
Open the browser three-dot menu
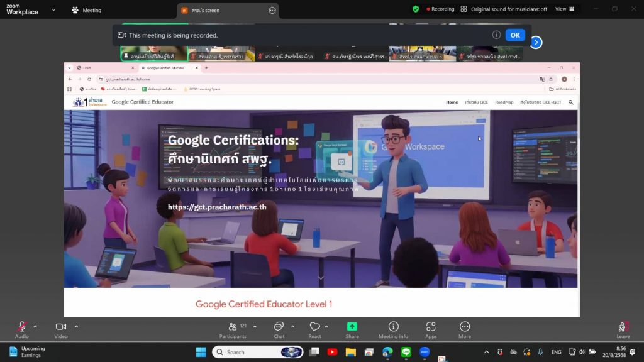point(574,79)
